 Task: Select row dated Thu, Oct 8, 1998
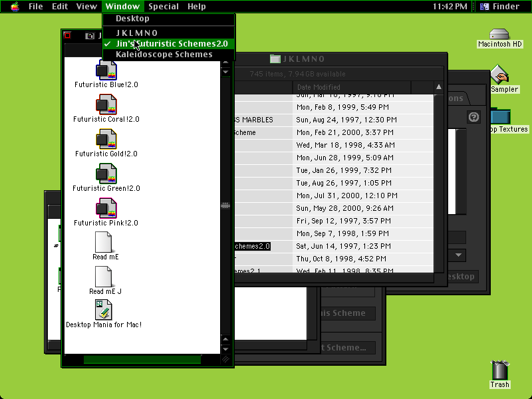(x=334, y=259)
